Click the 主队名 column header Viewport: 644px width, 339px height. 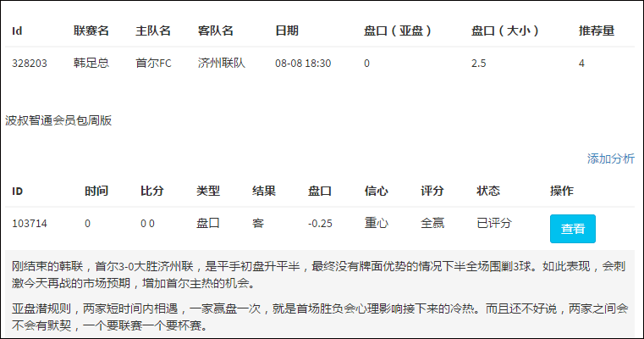coord(153,31)
